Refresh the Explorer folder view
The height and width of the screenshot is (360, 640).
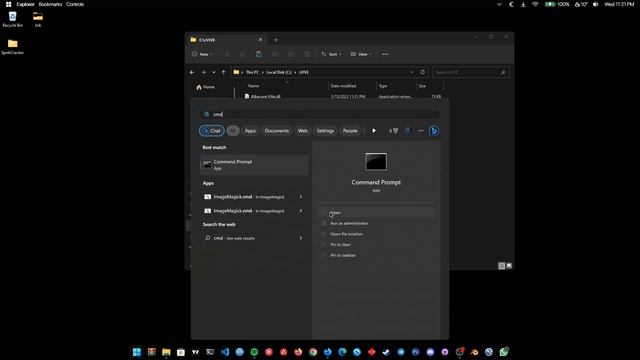tap(422, 72)
